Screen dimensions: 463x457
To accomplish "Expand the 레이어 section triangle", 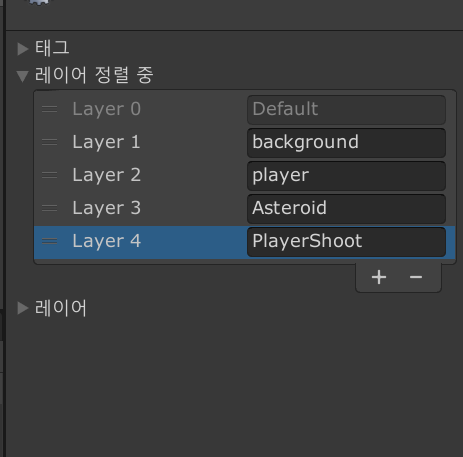I will (23, 308).
